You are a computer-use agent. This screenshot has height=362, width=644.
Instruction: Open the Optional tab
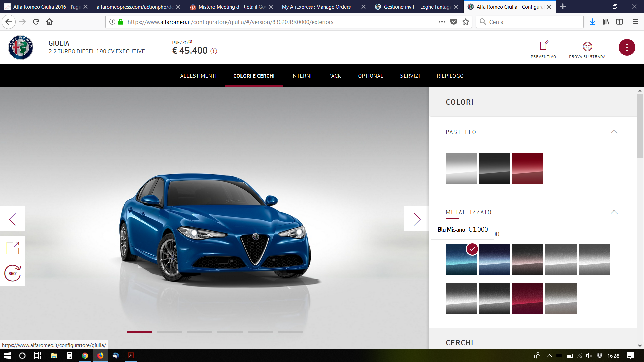(x=370, y=76)
